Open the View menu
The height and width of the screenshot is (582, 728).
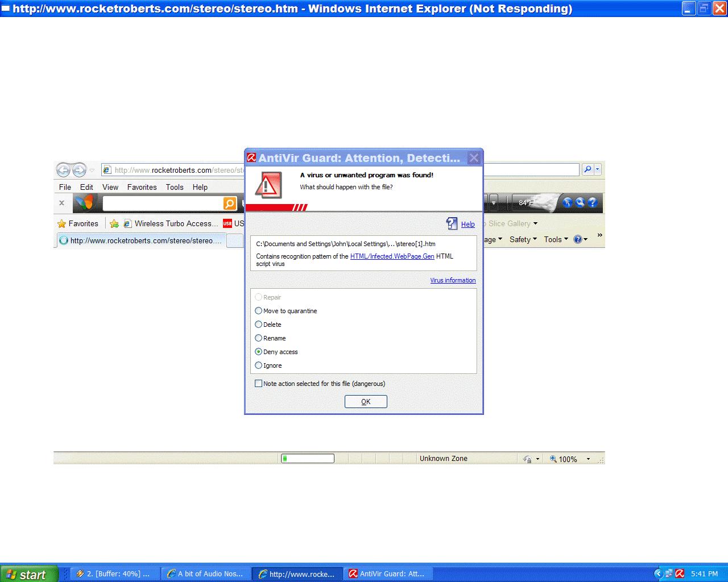[110, 187]
